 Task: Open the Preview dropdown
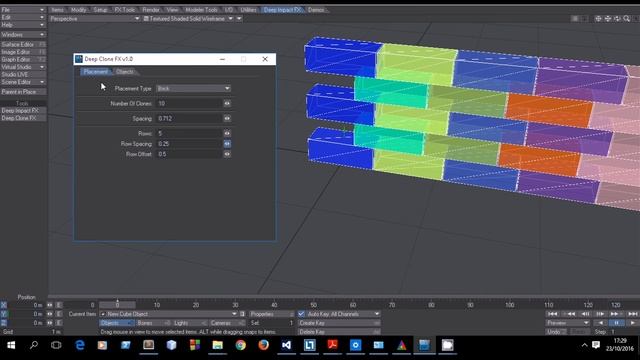(x=567, y=323)
